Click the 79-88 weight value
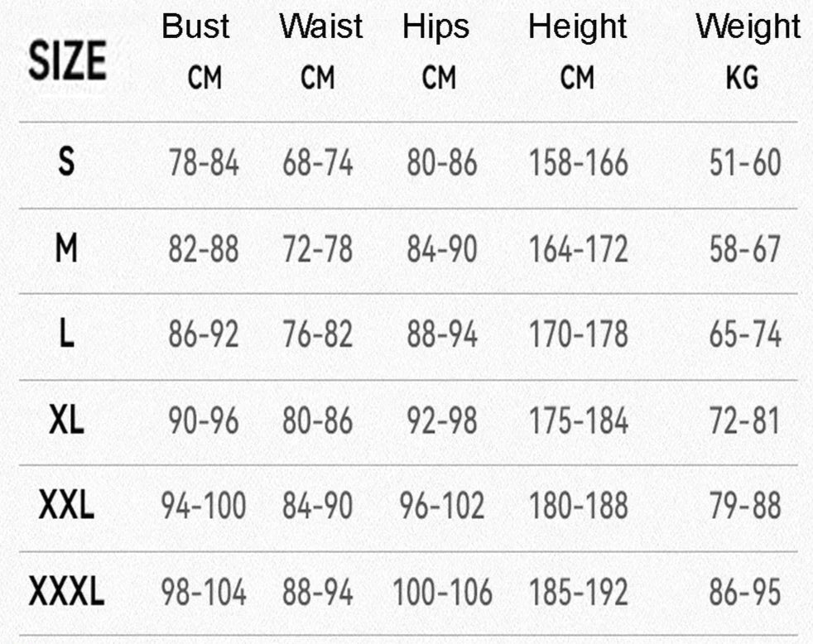 click(x=745, y=506)
